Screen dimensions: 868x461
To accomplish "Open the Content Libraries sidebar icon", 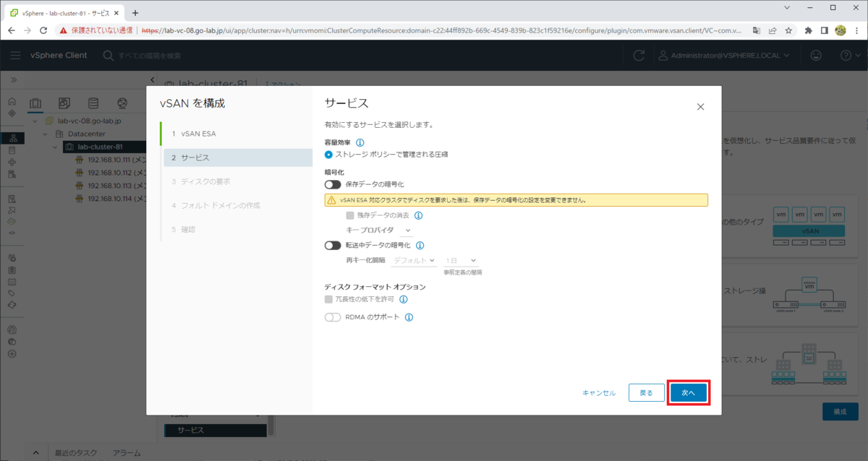I will tap(12, 150).
